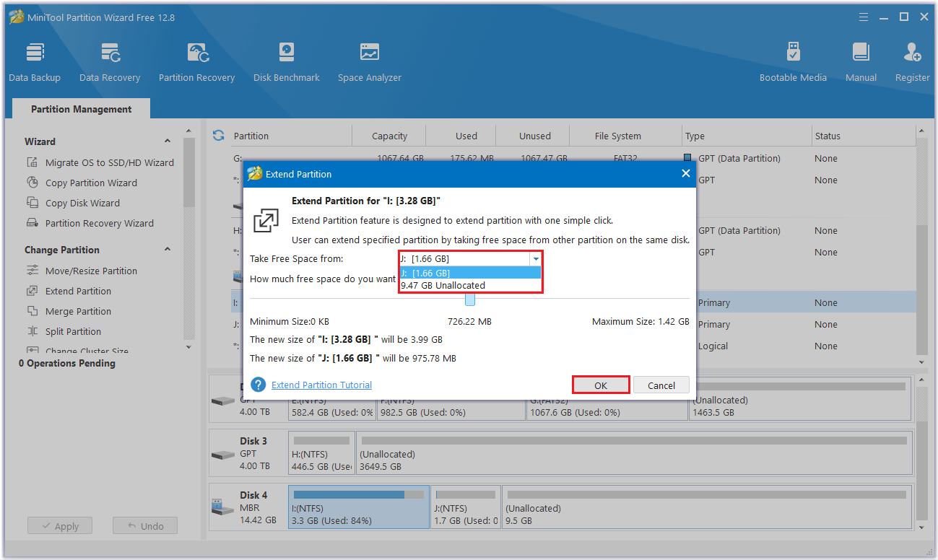Screen dimensions: 938x560
Task: Select J:(NTFS) partition block on Disk 4
Action: pos(466,507)
